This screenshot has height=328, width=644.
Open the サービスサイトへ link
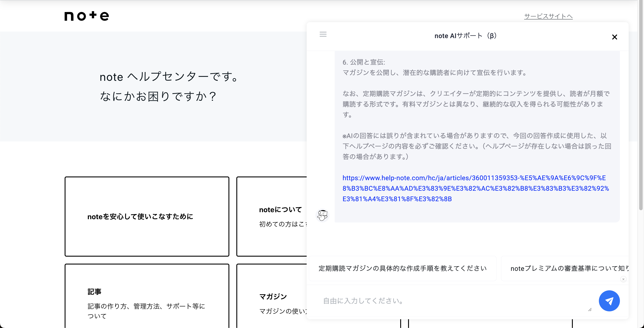click(548, 16)
